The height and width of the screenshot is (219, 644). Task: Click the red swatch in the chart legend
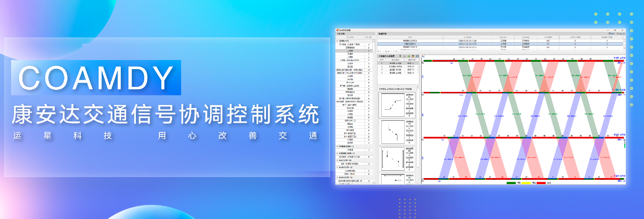click(x=541, y=183)
